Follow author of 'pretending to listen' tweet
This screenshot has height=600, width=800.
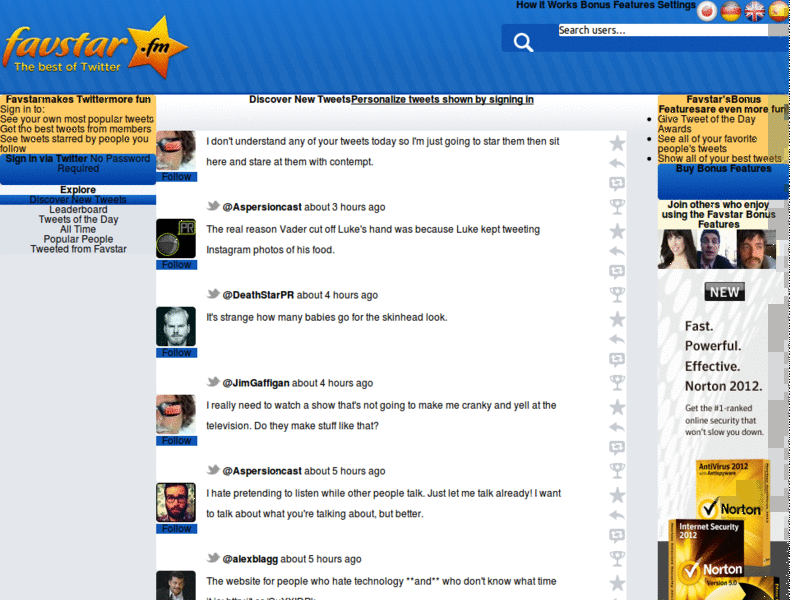(177, 529)
